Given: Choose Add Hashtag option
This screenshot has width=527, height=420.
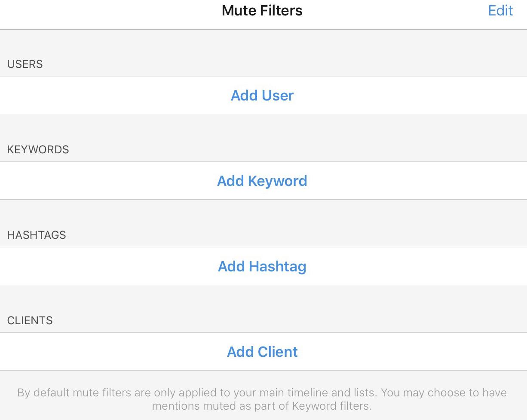Looking at the screenshot, I should pos(262,266).
